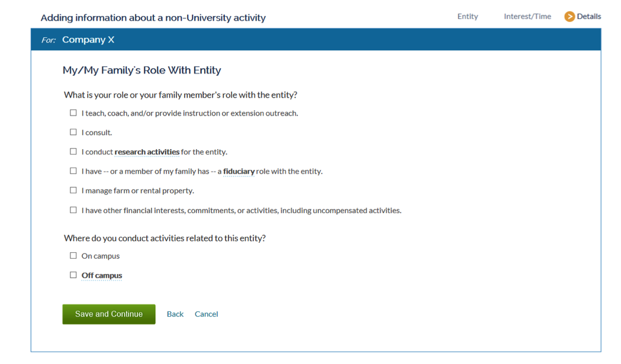Check the teach, coach, instruction checkbox

coord(73,113)
